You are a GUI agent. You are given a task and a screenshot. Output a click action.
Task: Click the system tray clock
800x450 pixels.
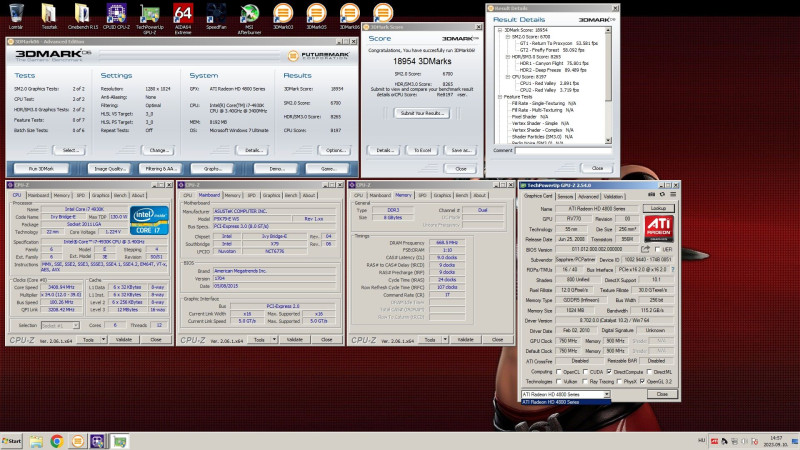(x=776, y=441)
